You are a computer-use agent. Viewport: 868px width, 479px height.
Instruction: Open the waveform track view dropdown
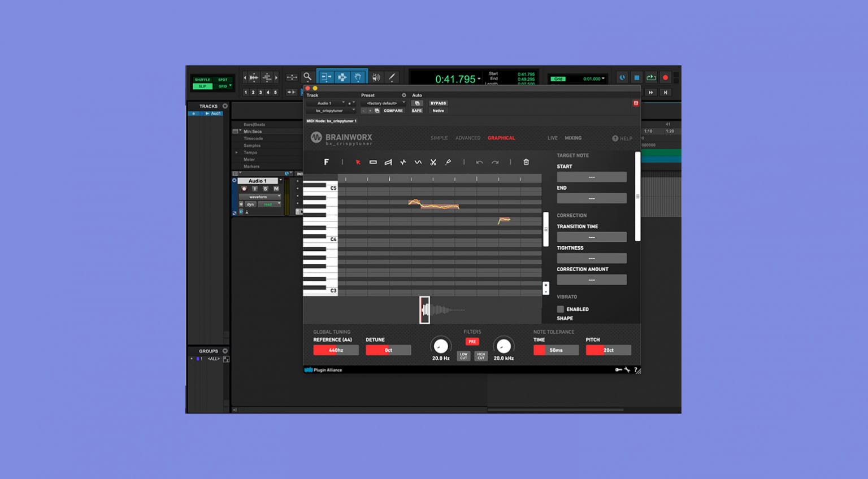259,197
